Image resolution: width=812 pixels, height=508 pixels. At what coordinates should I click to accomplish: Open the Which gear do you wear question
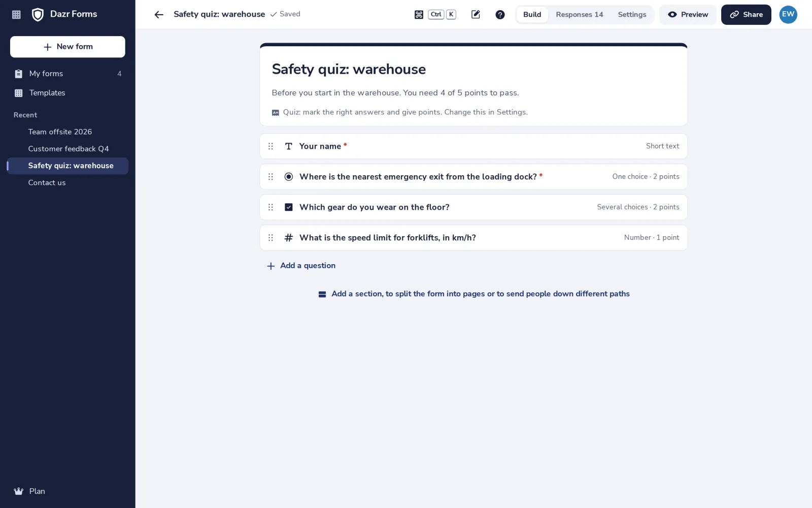tap(473, 207)
